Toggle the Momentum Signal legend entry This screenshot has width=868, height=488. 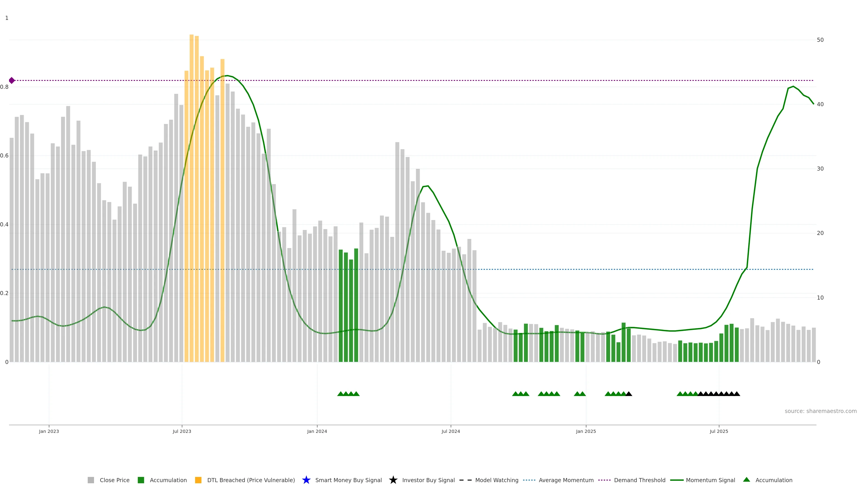click(710, 480)
